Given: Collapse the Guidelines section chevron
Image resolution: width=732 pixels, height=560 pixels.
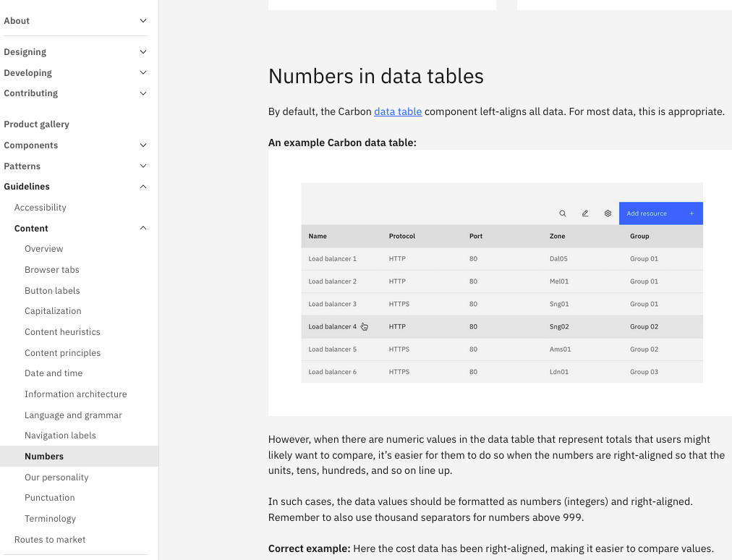Looking at the screenshot, I should 143,187.
